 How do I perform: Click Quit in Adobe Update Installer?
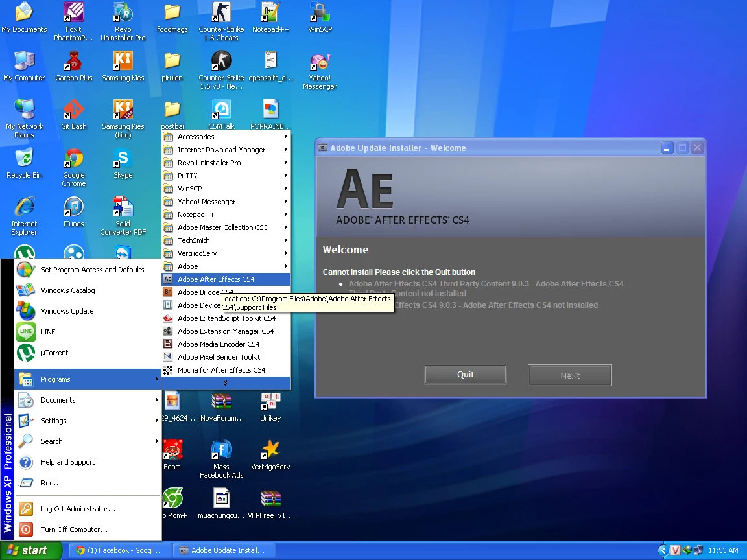465,374
